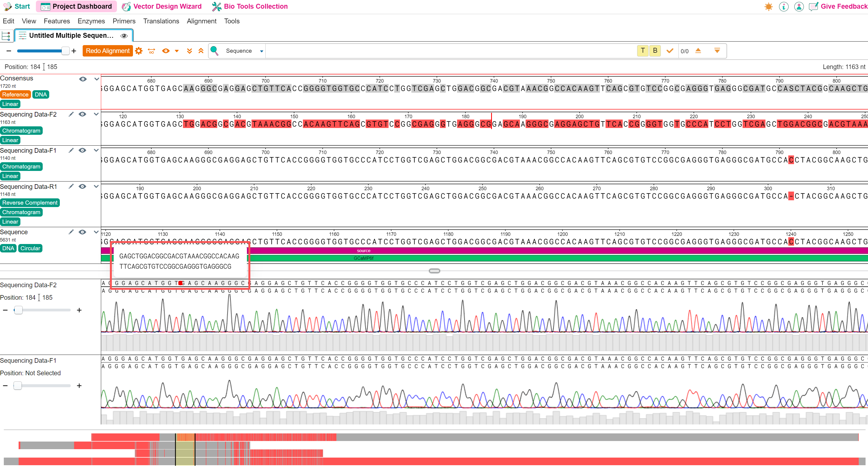Expand the Consensus row chevron

click(x=97, y=79)
